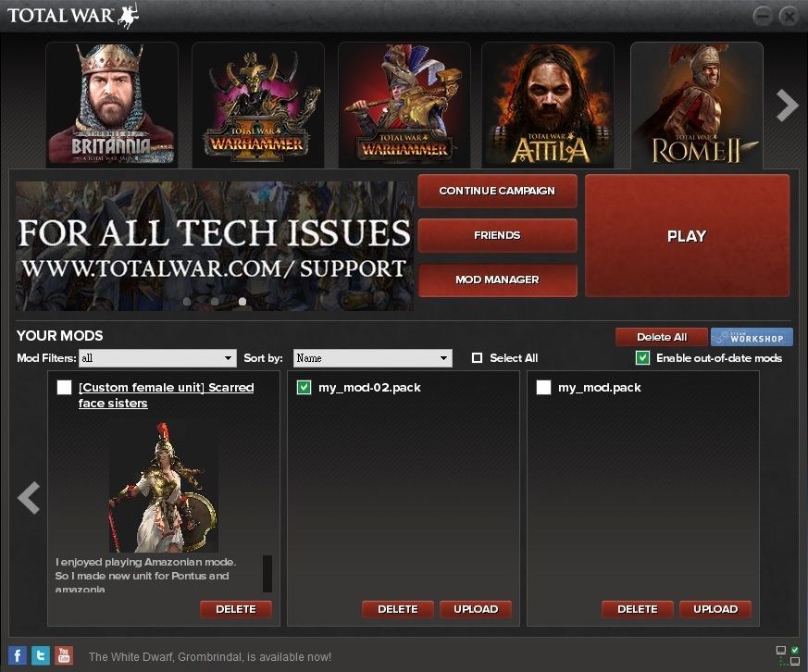The width and height of the screenshot is (808, 672).
Task: Pick the Total War Attila game icon
Action: coord(550,105)
